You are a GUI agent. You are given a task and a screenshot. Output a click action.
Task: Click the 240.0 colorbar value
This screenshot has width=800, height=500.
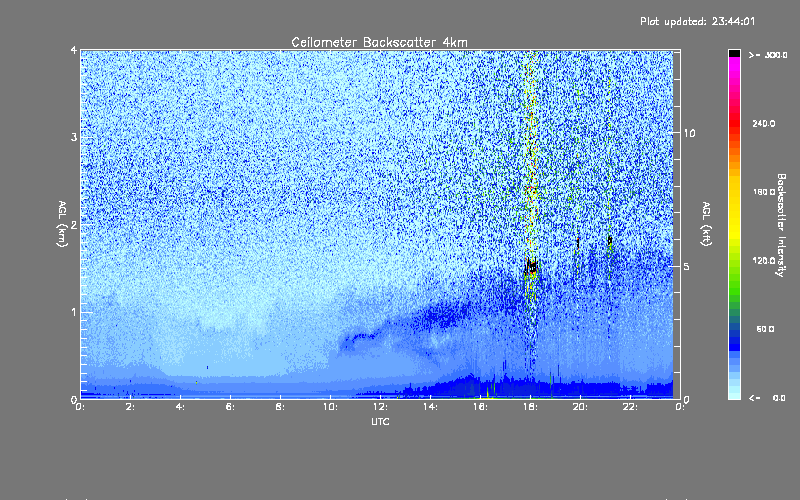point(764,124)
